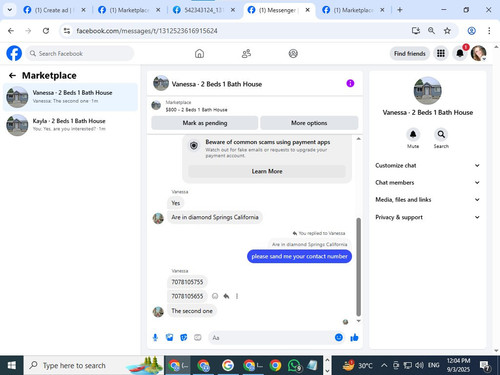Open Chrome three-dot menu
The height and width of the screenshot is (375, 500).
pos(489,31)
